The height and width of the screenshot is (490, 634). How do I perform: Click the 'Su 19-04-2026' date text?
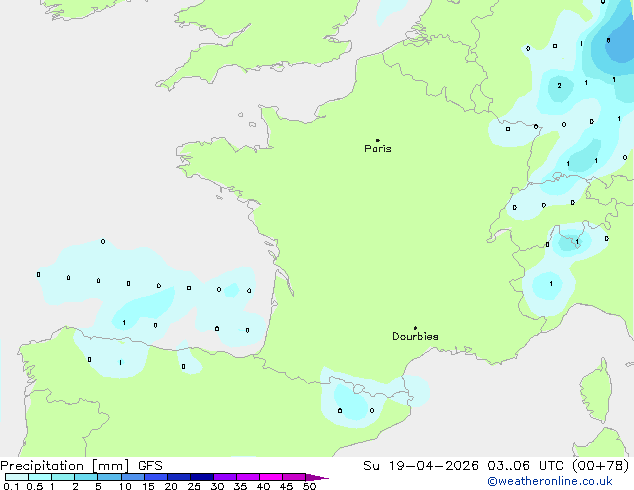[421, 466]
